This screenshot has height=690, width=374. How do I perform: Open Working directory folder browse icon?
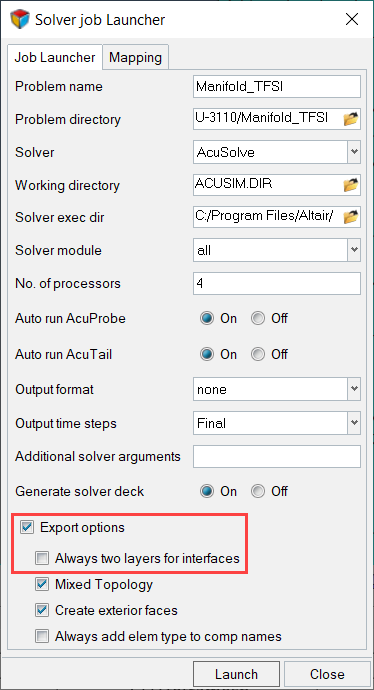351,185
